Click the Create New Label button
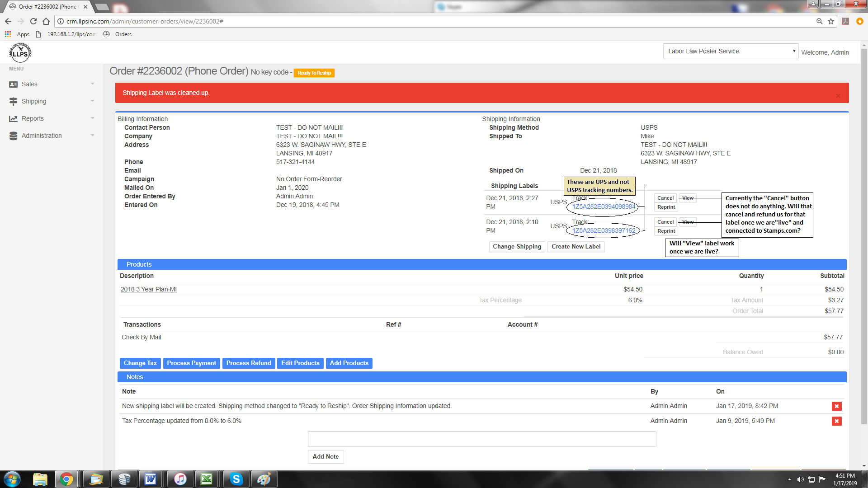The height and width of the screenshot is (488, 868). (x=576, y=247)
